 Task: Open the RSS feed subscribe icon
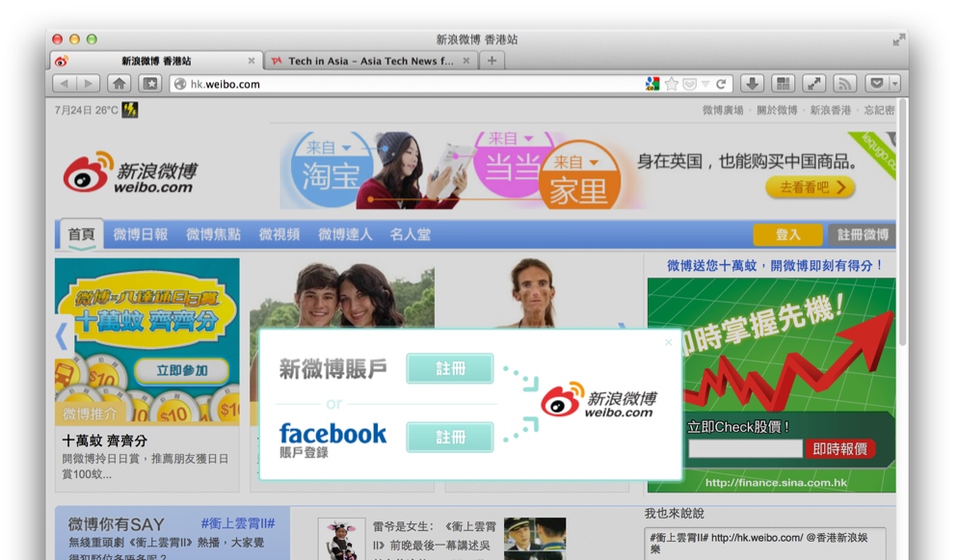(844, 84)
